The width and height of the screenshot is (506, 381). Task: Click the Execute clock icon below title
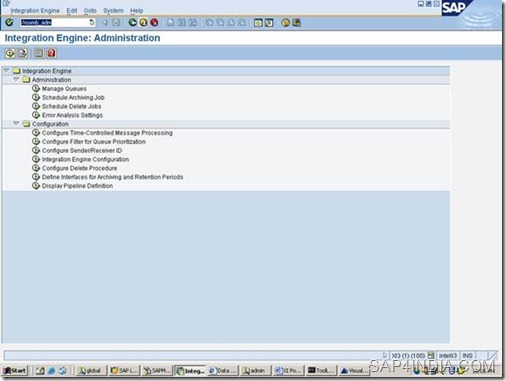coord(10,53)
